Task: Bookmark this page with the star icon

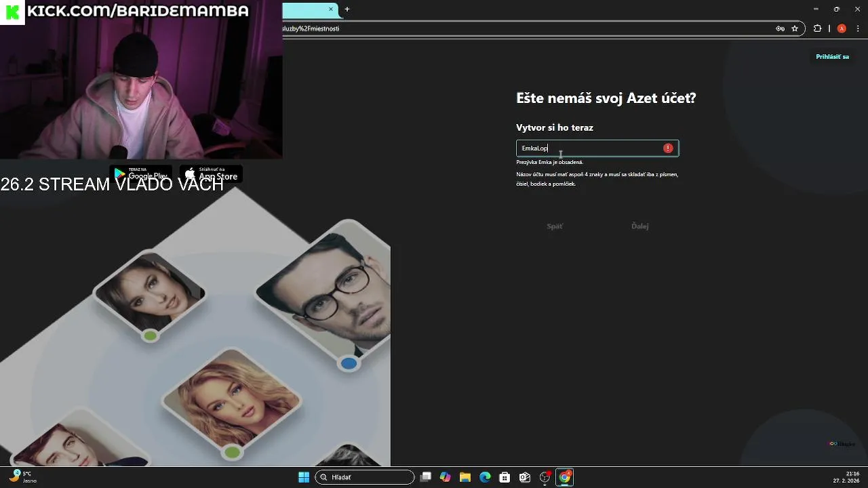Action: [x=795, y=28]
